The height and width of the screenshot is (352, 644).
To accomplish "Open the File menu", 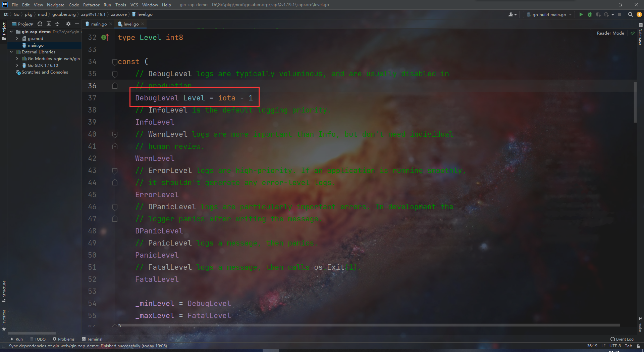I will point(15,5).
